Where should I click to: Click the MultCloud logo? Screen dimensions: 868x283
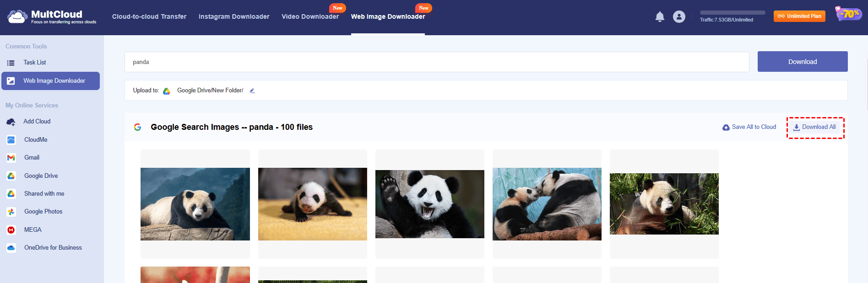(x=52, y=17)
